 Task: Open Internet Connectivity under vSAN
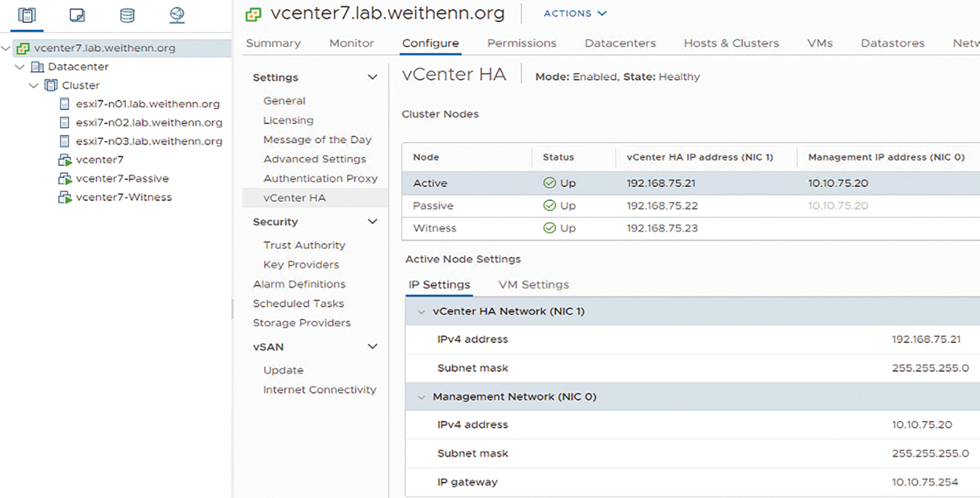[320, 390]
